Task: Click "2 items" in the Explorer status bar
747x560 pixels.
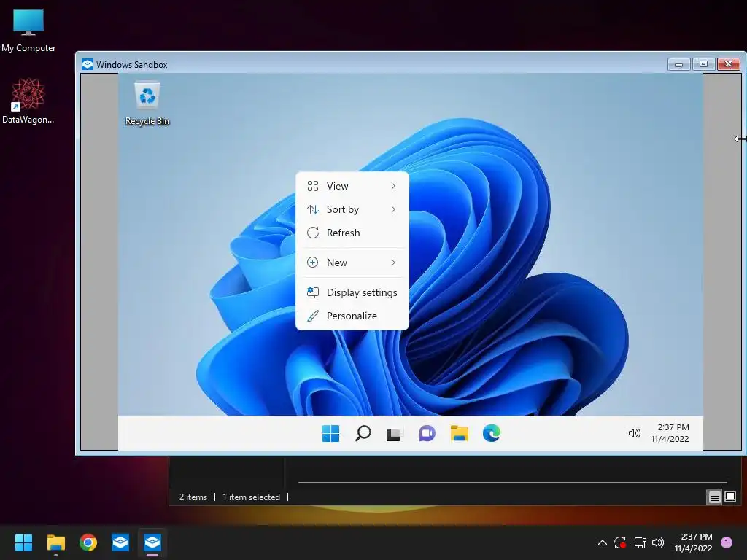Action: click(193, 497)
